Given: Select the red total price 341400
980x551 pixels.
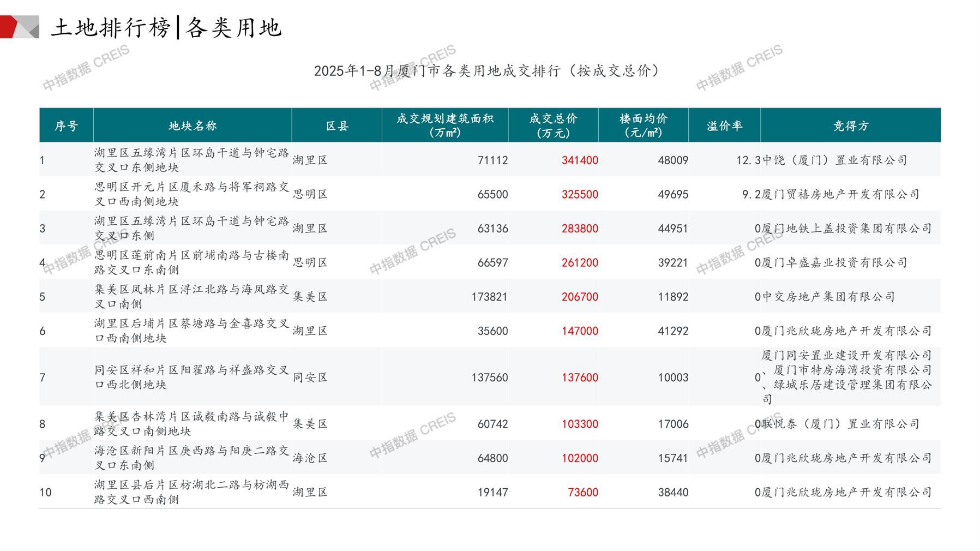Looking at the screenshot, I should [580, 160].
